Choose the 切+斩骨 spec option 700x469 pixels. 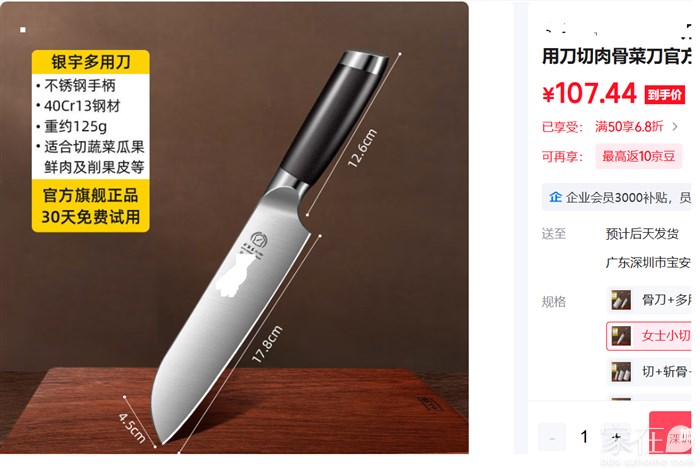pos(649,371)
